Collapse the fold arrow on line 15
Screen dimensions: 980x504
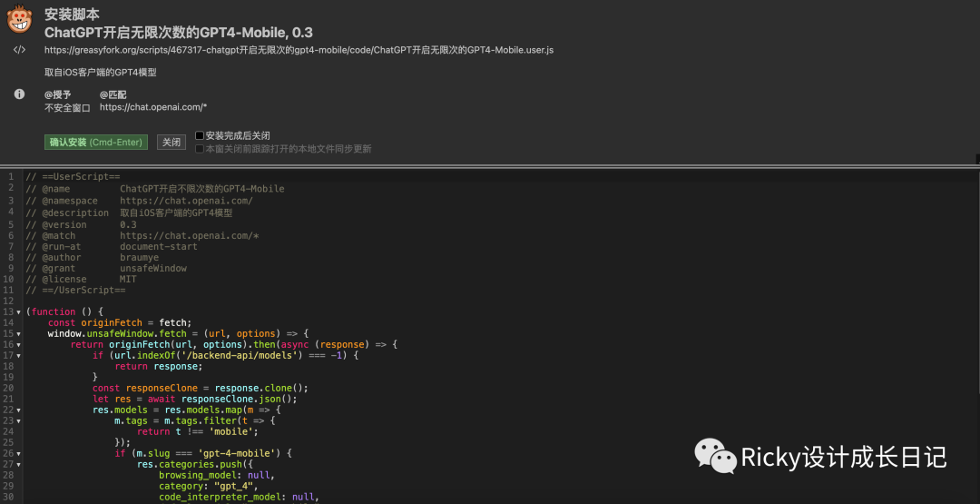[19, 334]
